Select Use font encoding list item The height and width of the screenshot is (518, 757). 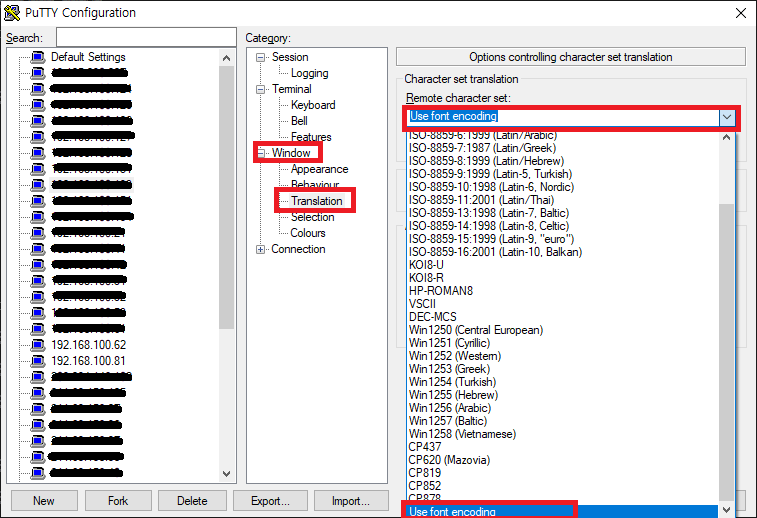coord(562,512)
